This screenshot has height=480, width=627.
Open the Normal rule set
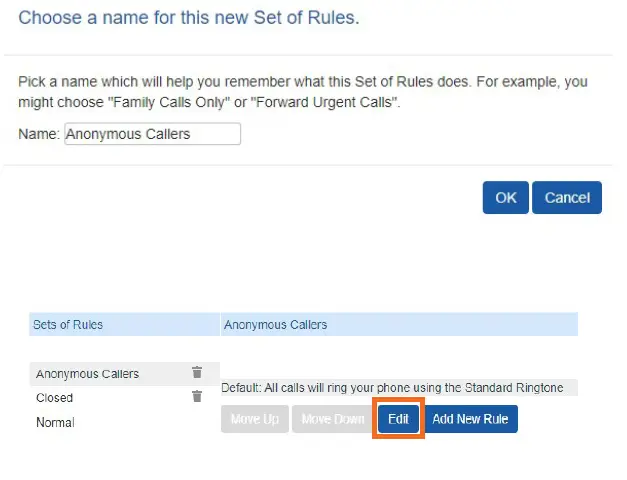(x=56, y=422)
